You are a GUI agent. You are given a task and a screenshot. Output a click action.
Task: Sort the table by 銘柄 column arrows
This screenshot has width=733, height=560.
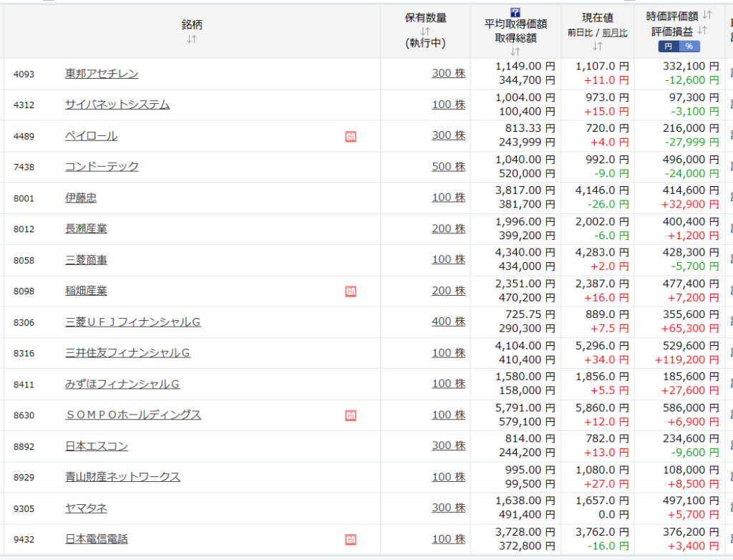(x=192, y=39)
